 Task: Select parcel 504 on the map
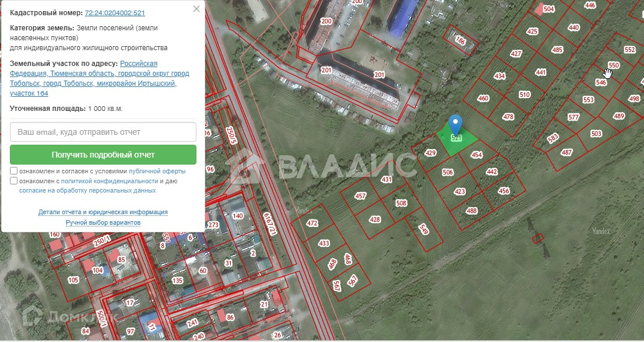pyautogui.click(x=549, y=9)
